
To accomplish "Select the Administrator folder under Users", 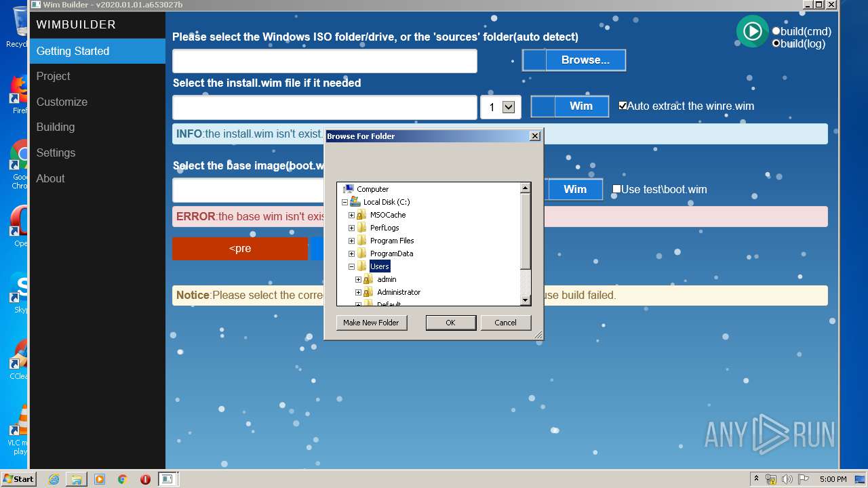I will (x=399, y=292).
